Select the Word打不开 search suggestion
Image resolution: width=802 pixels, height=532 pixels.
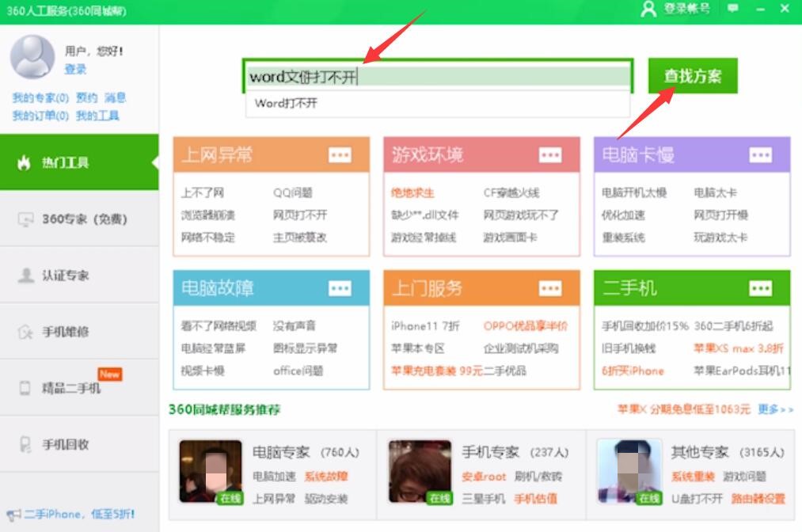tap(438, 104)
